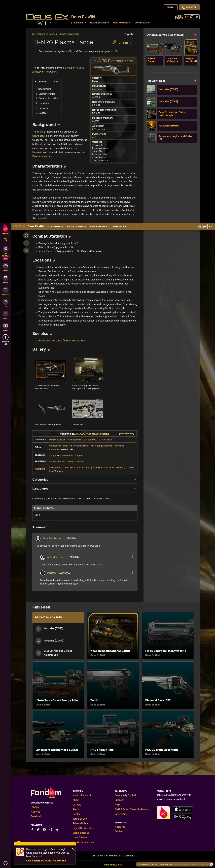The height and width of the screenshot is (868, 215).
Task: Open Deus Ex Series menu sticky bar
Action: click(76, 227)
